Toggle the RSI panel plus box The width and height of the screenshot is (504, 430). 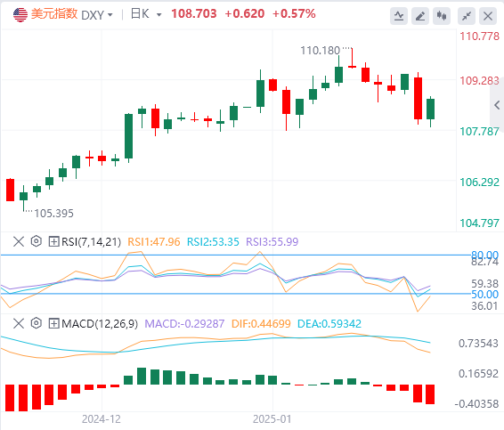(x=53, y=241)
